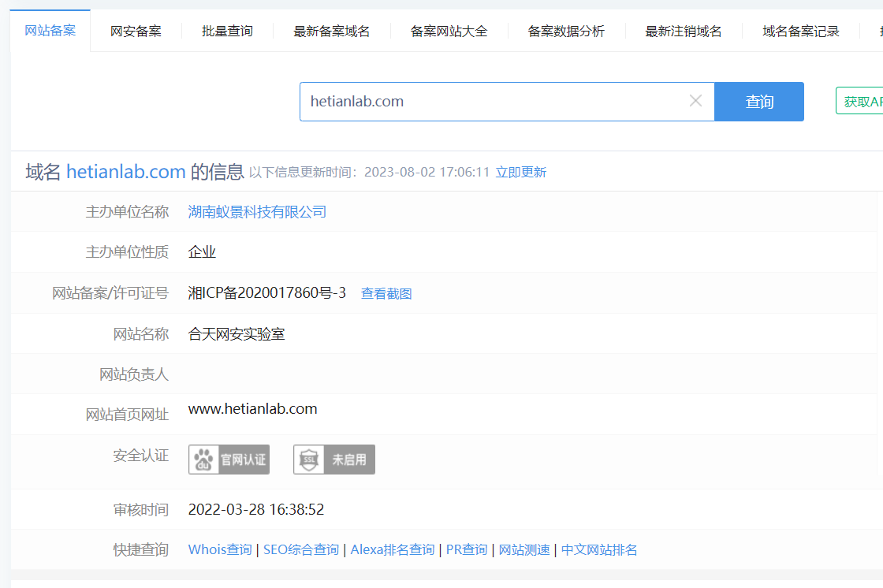Open the PR查询 quick link

click(x=467, y=549)
